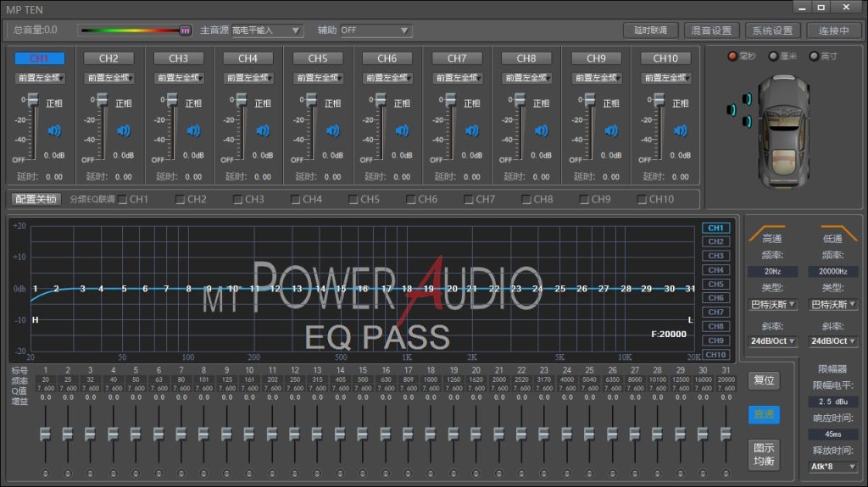Open high-pass slope 24dB/Oct dropdown

click(773, 340)
